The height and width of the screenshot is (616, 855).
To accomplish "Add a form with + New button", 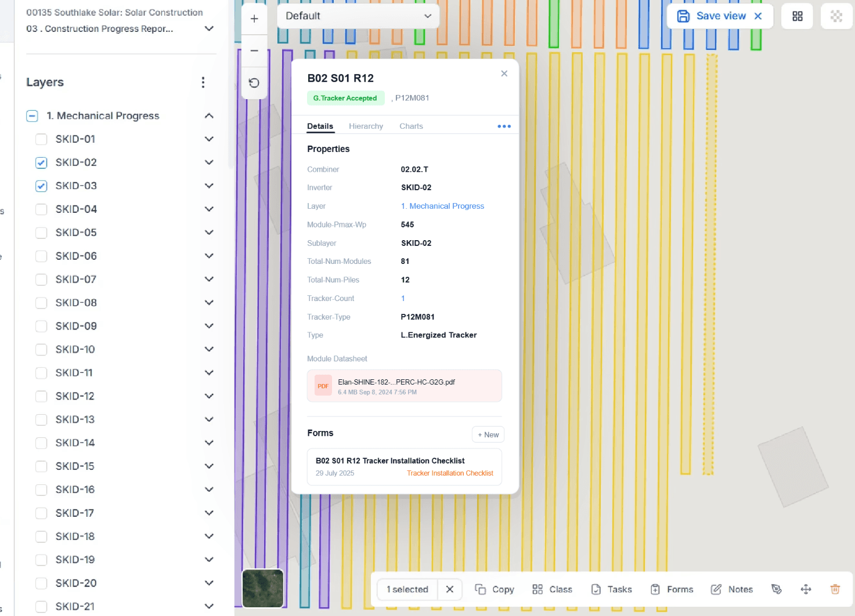I will click(488, 434).
